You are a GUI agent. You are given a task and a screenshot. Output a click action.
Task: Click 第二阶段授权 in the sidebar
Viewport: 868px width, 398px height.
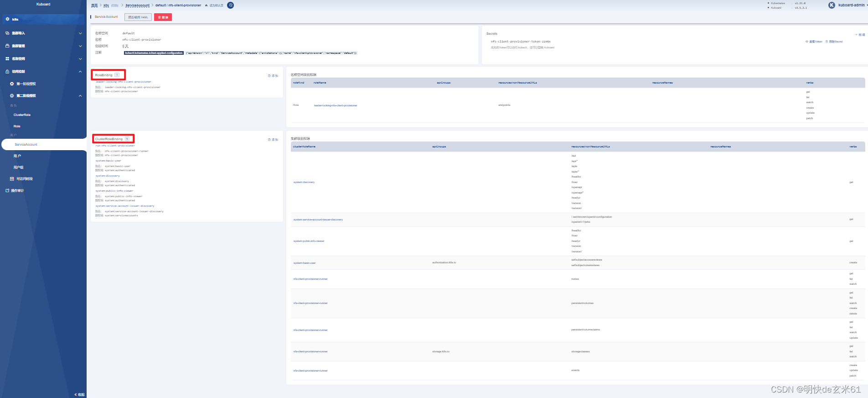tap(26, 96)
